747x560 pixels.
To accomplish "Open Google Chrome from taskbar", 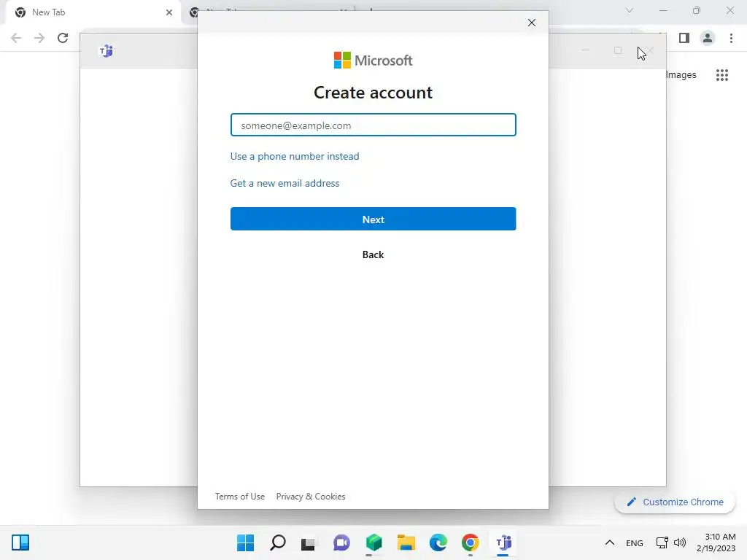I will tap(471, 542).
